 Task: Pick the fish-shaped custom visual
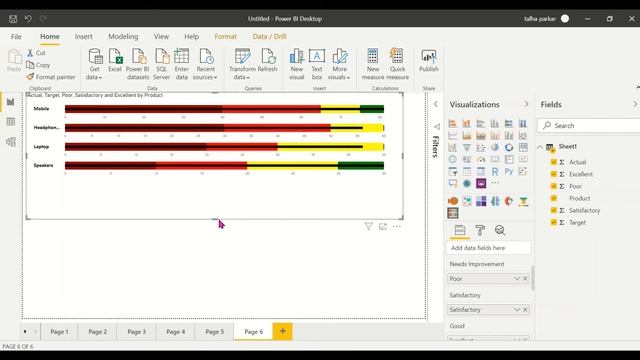(x=453, y=201)
